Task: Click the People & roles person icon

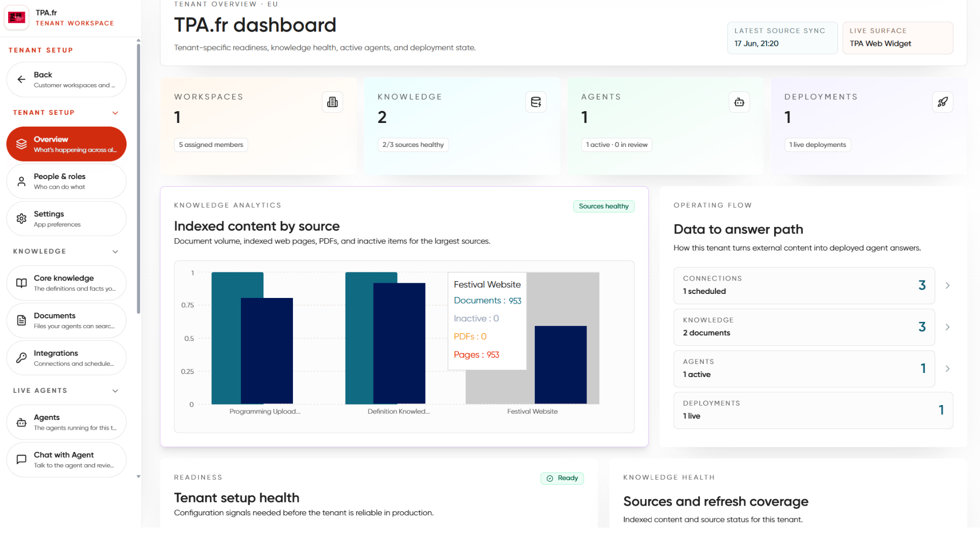Action: [x=21, y=181]
